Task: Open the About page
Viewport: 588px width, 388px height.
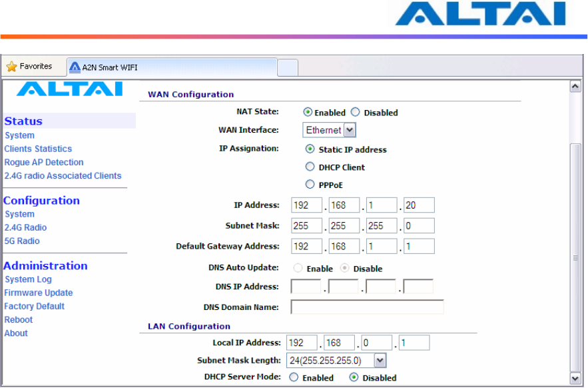Action: pyautogui.click(x=16, y=333)
